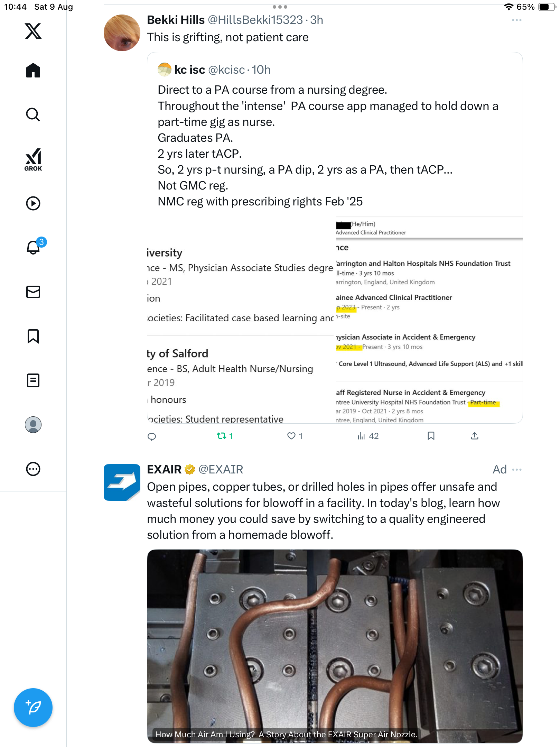This screenshot has height=747, width=560.
Task: Tap the compose new post button
Action: point(33,708)
